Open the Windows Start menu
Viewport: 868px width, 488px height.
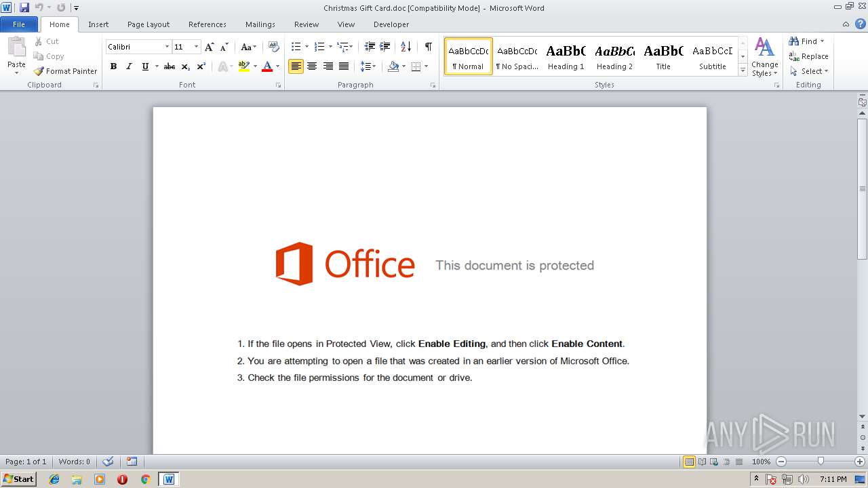pyautogui.click(x=18, y=479)
